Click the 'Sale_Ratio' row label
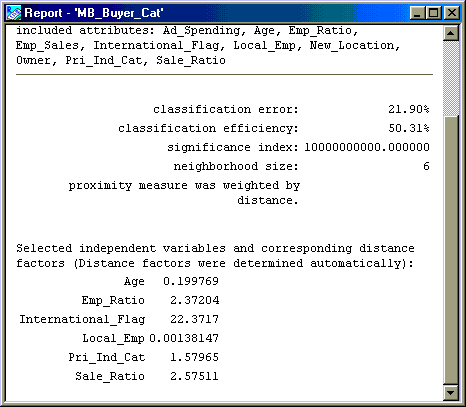This screenshot has width=466, height=407. 110,376
